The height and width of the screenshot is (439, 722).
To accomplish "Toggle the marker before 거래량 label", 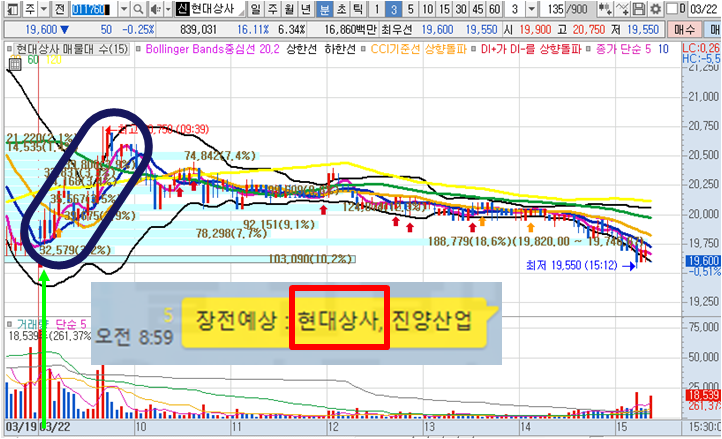I will [10, 324].
